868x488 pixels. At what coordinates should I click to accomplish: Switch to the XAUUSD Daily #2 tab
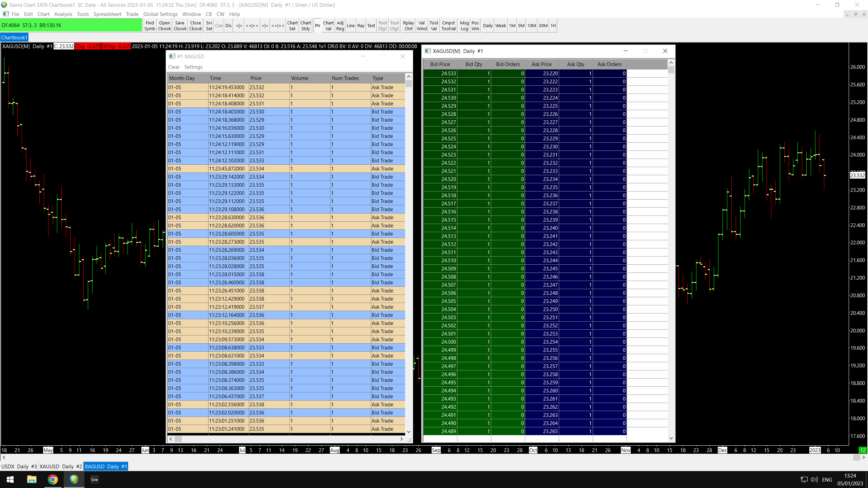click(61, 466)
